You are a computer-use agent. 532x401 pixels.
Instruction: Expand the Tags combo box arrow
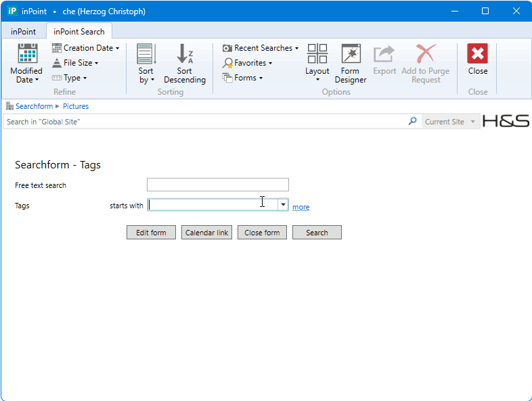click(283, 205)
